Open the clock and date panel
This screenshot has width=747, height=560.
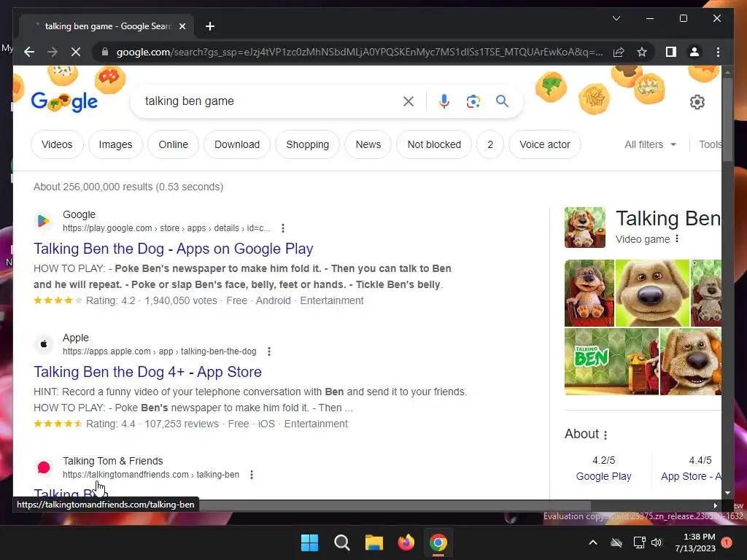[695, 542]
